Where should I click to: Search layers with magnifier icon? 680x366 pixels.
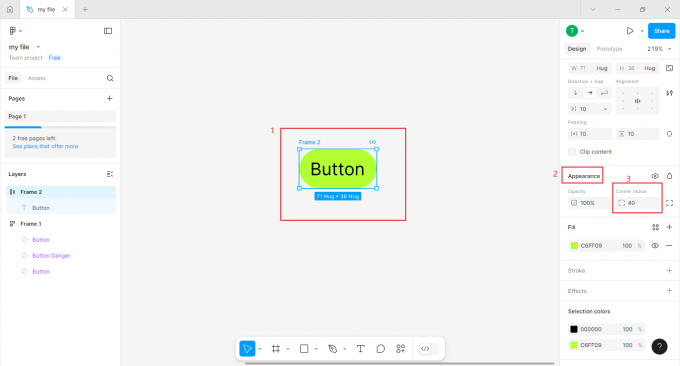click(110, 78)
